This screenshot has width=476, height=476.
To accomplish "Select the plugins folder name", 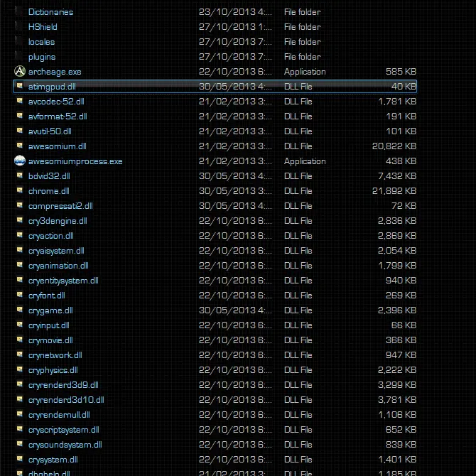I will click(x=42, y=57).
